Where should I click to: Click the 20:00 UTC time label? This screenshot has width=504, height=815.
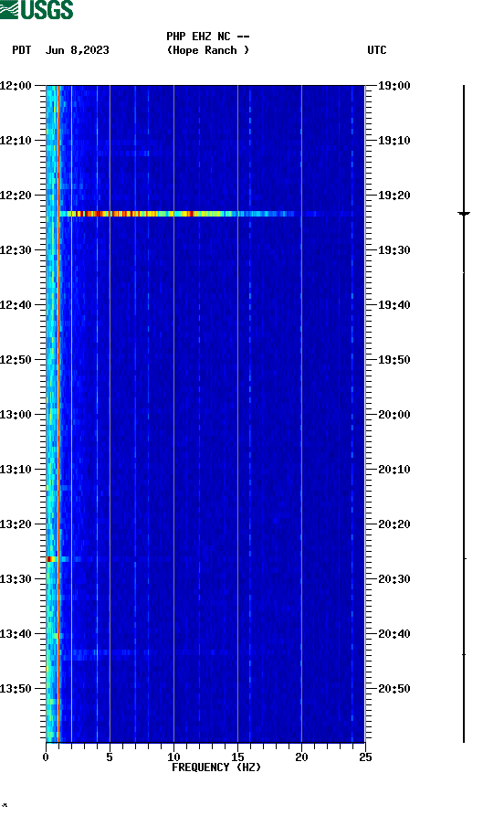394,415
